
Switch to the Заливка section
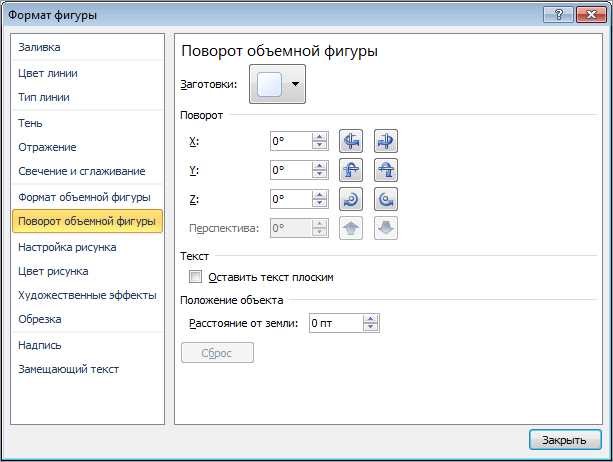tap(40, 47)
